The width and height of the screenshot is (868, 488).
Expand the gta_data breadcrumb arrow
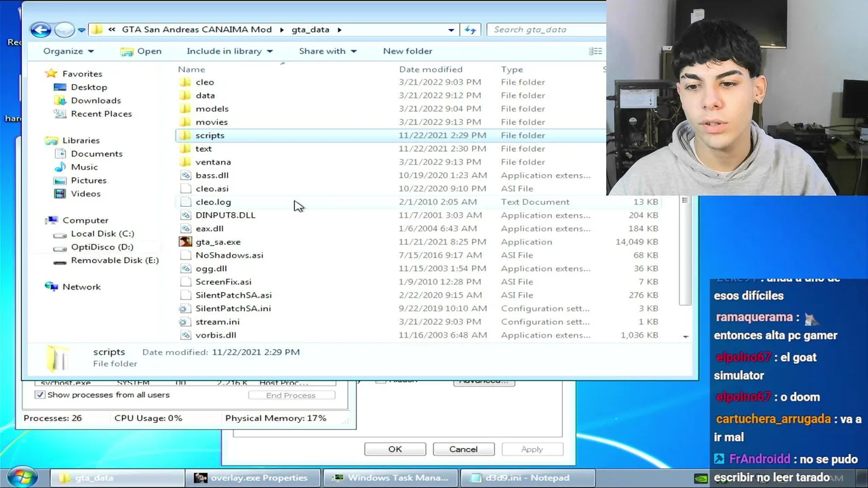tap(339, 30)
